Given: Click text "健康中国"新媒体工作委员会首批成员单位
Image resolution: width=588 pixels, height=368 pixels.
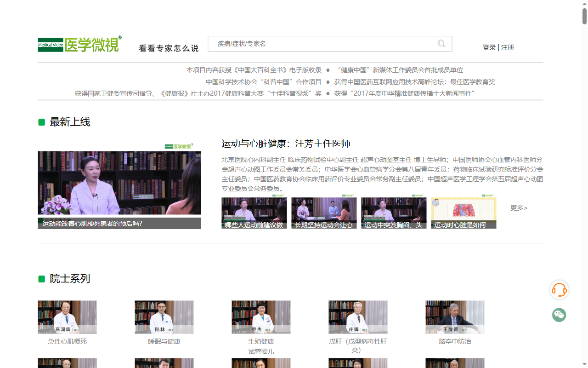Looking at the screenshot, I should tap(400, 70).
